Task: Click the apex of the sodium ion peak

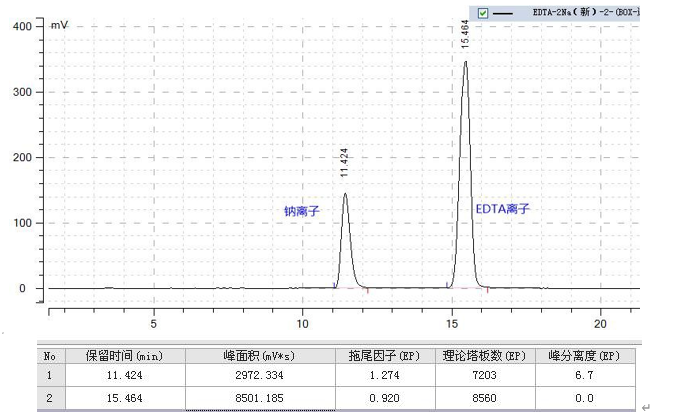Action: [x=345, y=194]
